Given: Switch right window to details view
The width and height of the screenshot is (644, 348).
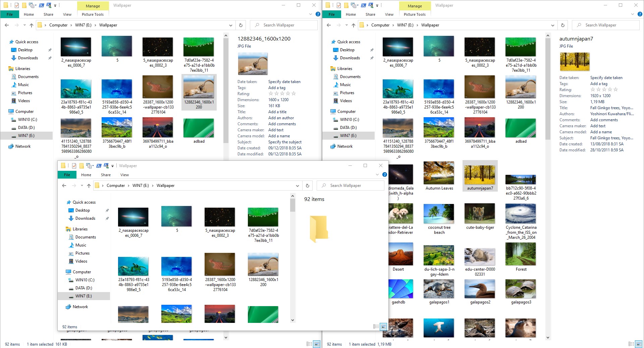Looking at the screenshot, I should 631,344.
